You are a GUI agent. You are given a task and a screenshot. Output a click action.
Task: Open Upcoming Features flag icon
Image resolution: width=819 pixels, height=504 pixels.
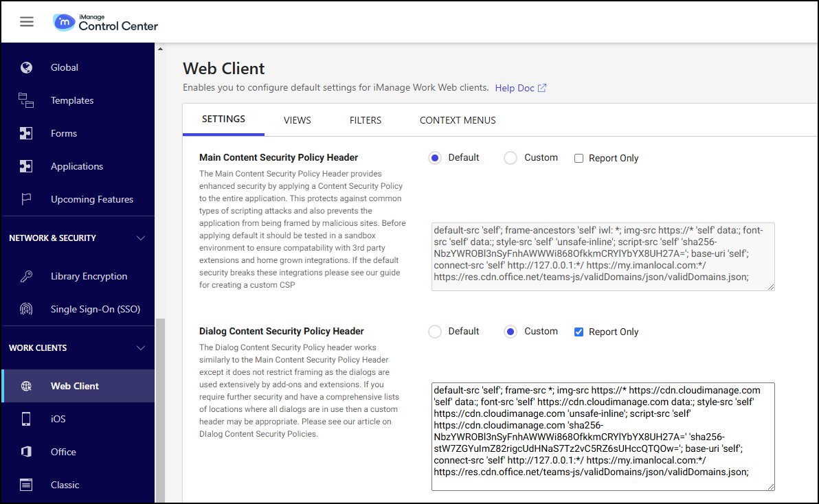pyautogui.click(x=26, y=199)
